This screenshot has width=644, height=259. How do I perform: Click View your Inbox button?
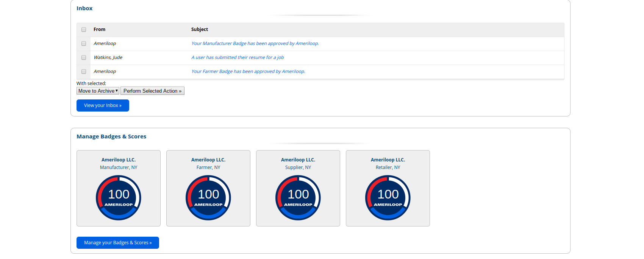103,105
